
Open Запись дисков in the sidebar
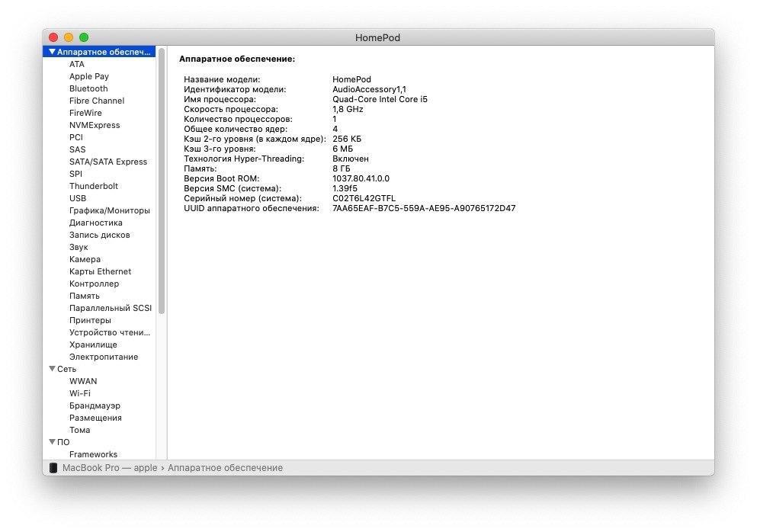[99, 235]
